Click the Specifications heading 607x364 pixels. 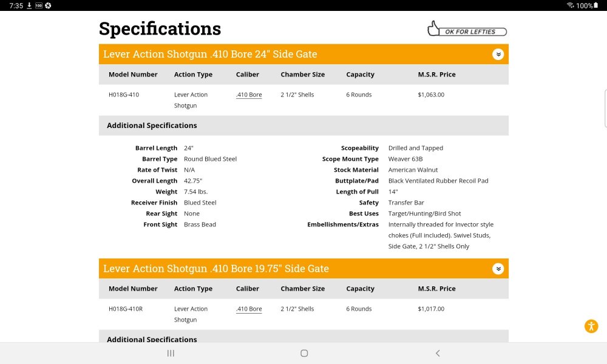(160, 29)
